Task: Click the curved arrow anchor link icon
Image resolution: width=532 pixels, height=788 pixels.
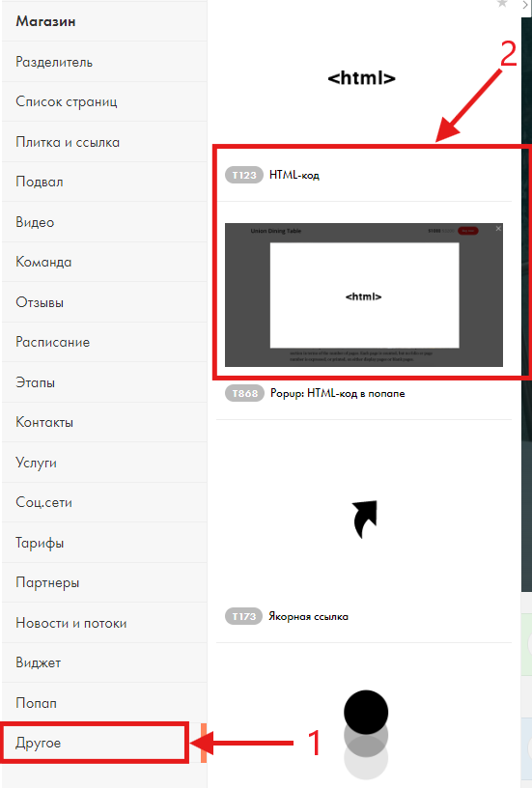Action: pyautogui.click(x=365, y=520)
